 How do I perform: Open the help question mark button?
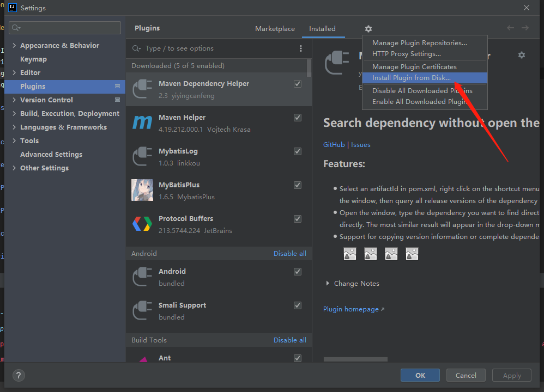[x=19, y=375]
